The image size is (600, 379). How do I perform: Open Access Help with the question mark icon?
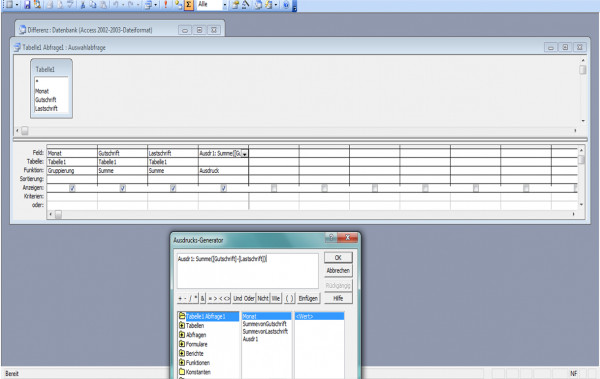[286, 5]
